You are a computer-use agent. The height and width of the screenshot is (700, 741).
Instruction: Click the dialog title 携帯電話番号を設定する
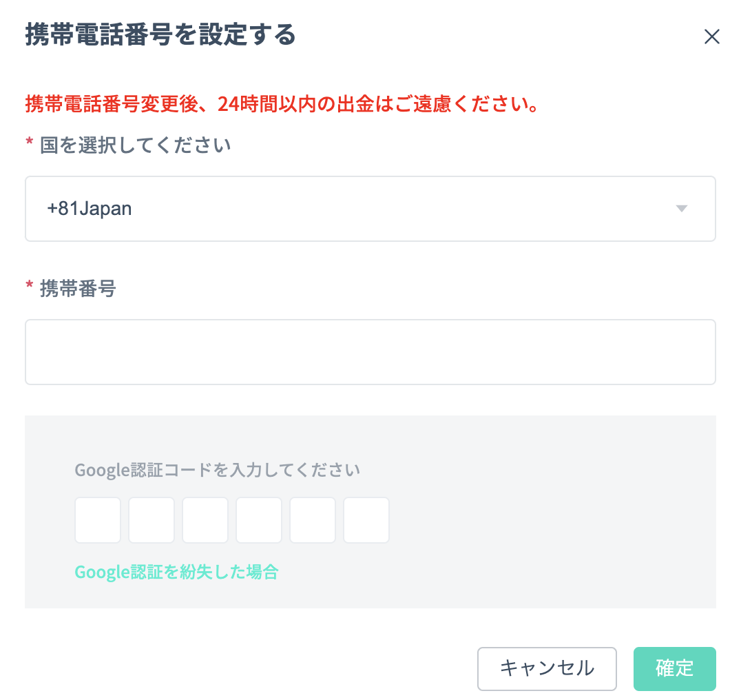tap(160, 35)
